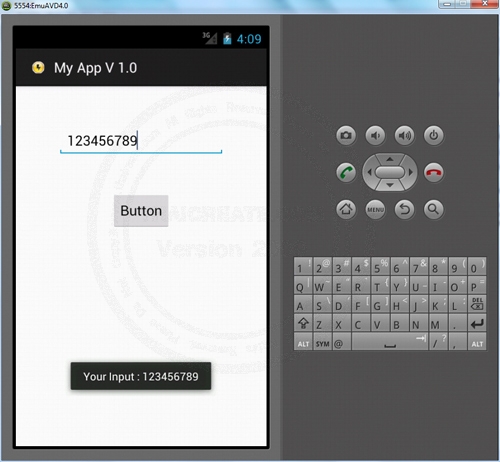Click the 1 key on the keyboard
Screen dimensions: 500x462
pyautogui.click(x=303, y=266)
